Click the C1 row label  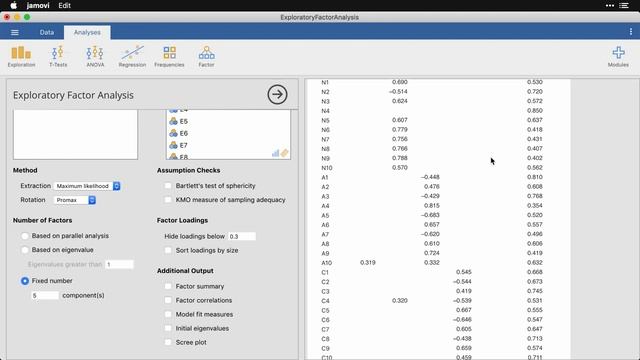point(325,272)
